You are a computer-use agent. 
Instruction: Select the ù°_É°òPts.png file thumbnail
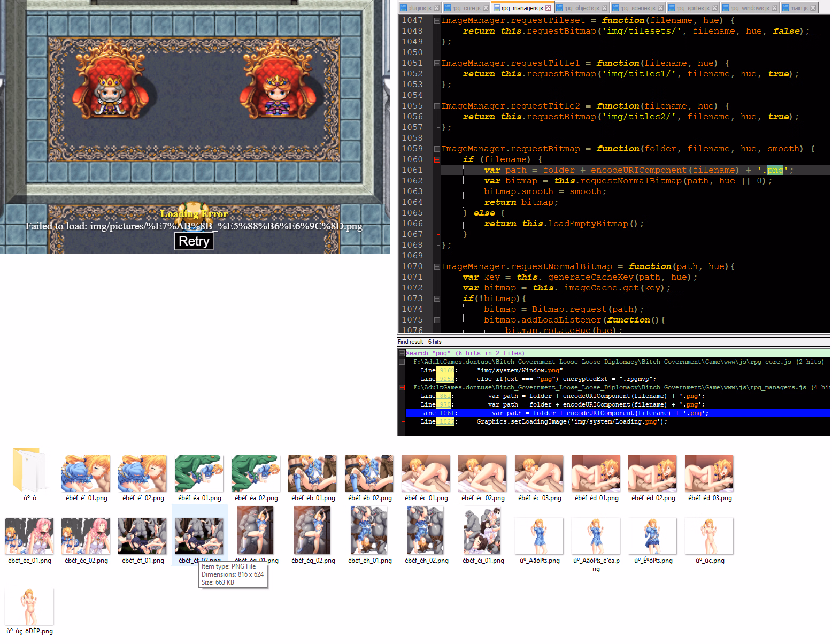coord(653,536)
